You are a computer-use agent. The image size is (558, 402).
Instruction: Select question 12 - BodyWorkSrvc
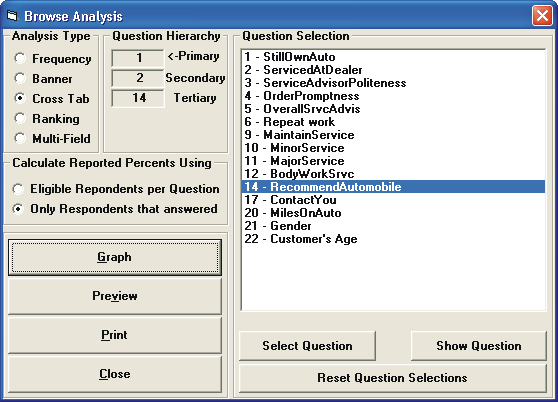[393, 174]
